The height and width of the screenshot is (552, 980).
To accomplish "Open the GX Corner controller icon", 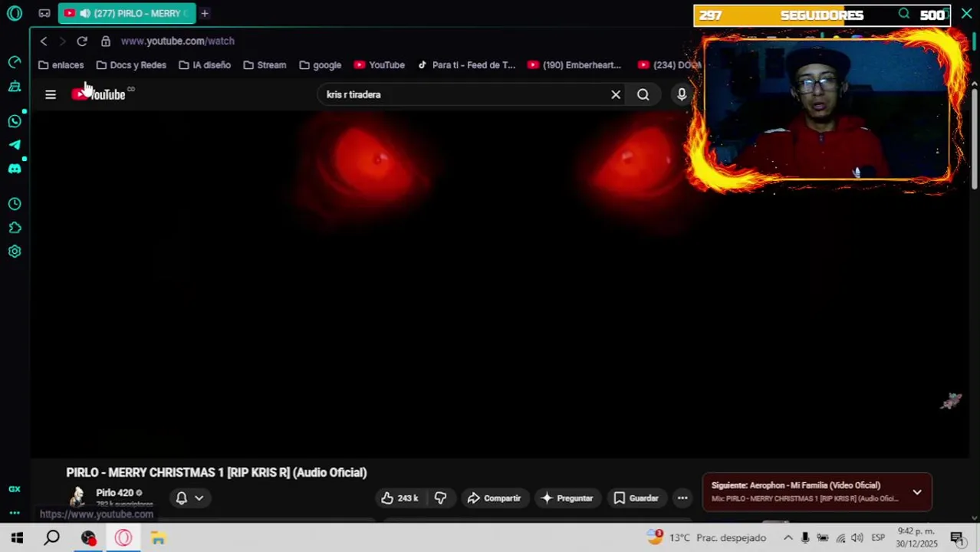I will click(44, 13).
